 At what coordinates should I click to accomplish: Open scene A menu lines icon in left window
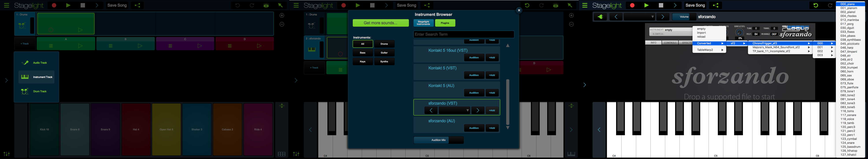tap(51, 46)
